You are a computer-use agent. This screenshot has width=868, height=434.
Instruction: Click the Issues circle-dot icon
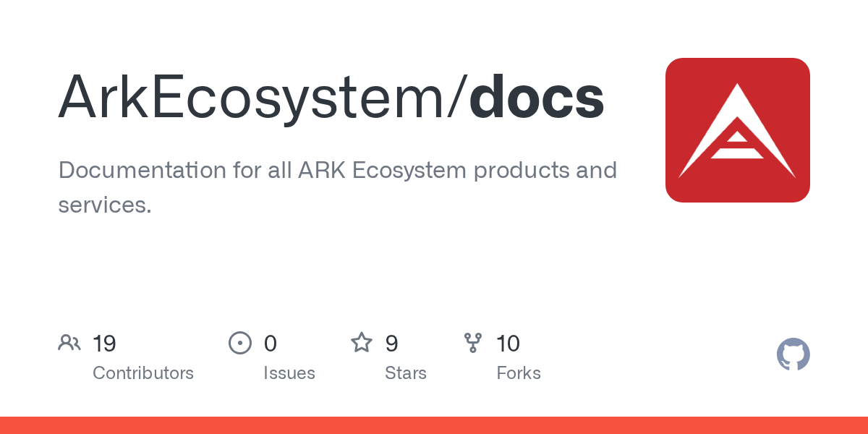point(239,343)
